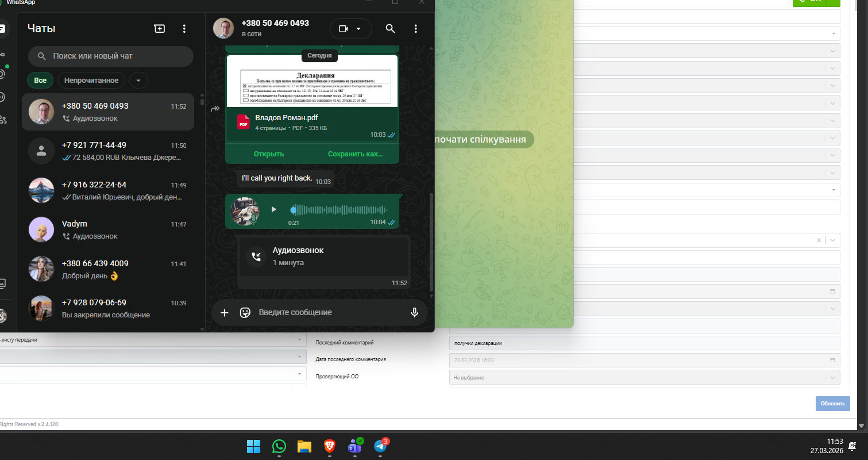Expand more chat filters dropdown
The image size is (868, 460).
tap(138, 80)
